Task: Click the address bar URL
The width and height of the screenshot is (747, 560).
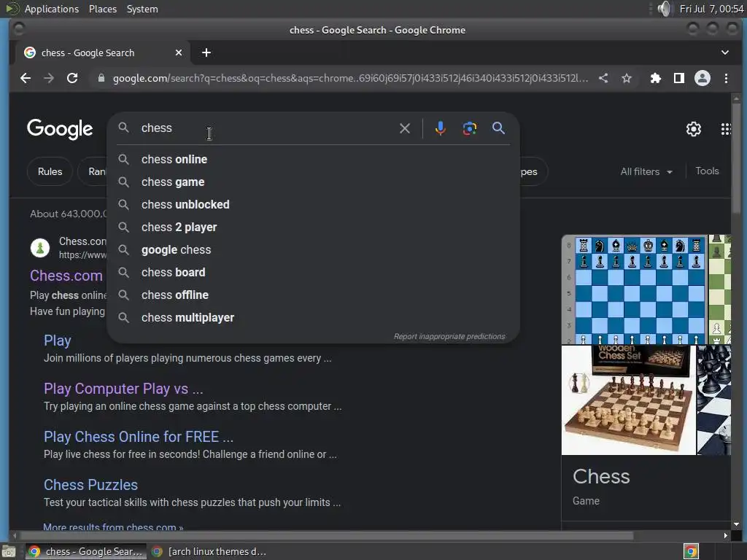Action: tap(350, 78)
